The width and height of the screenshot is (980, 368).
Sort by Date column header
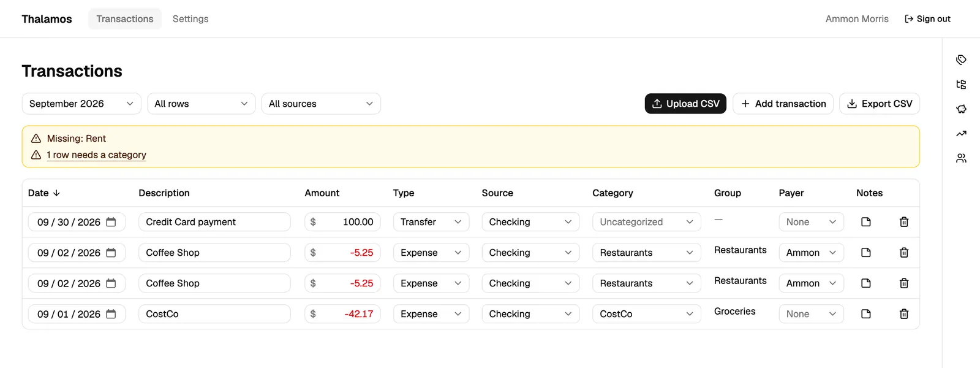(x=44, y=193)
